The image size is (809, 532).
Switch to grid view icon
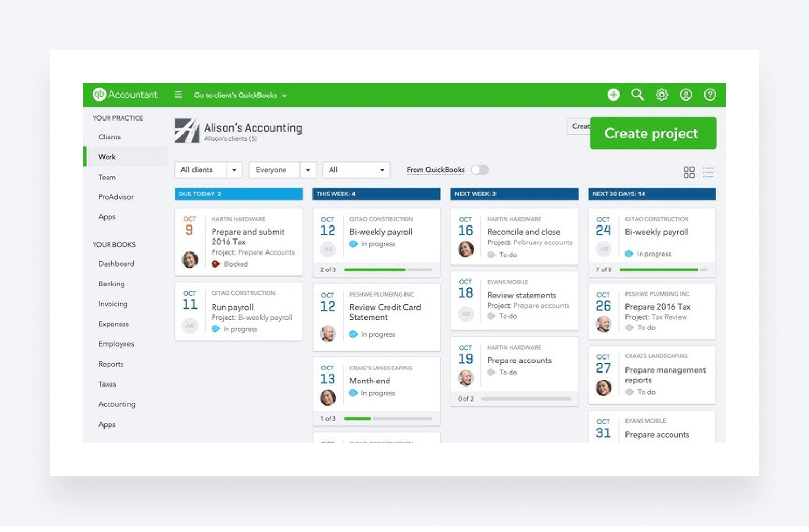689,172
